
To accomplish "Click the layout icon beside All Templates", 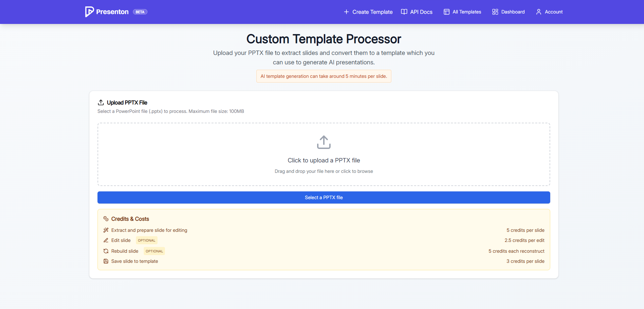I will (446, 12).
